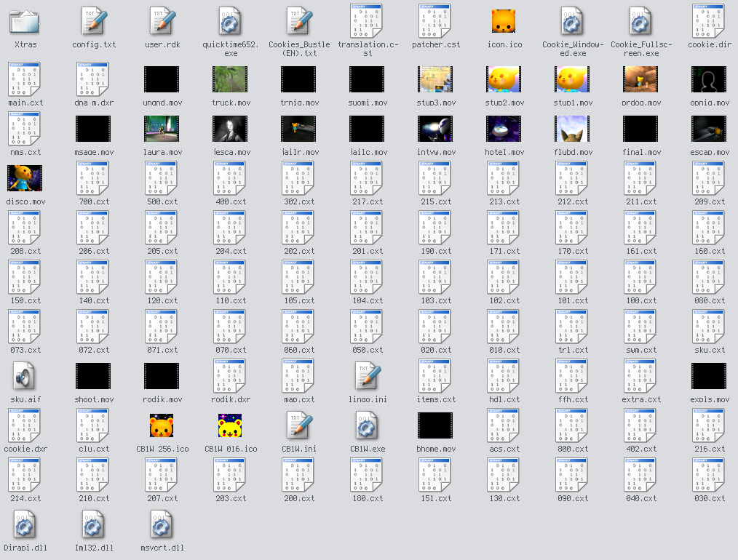Click the 'acs.cxt' file name

point(504,449)
